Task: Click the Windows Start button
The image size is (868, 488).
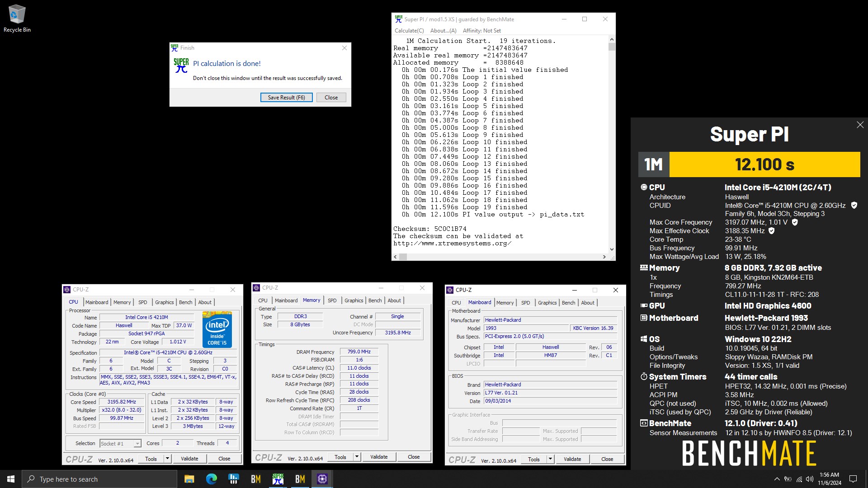Action: coord(11,479)
